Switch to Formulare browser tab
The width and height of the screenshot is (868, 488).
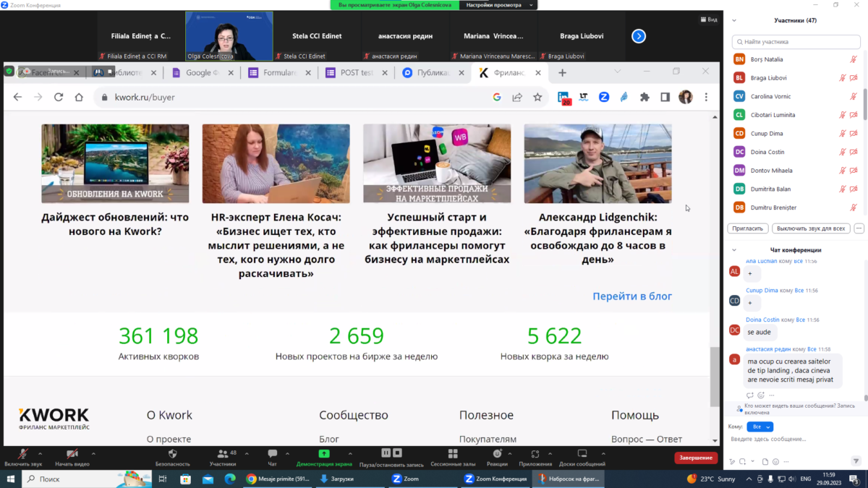click(x=279, y=72)
